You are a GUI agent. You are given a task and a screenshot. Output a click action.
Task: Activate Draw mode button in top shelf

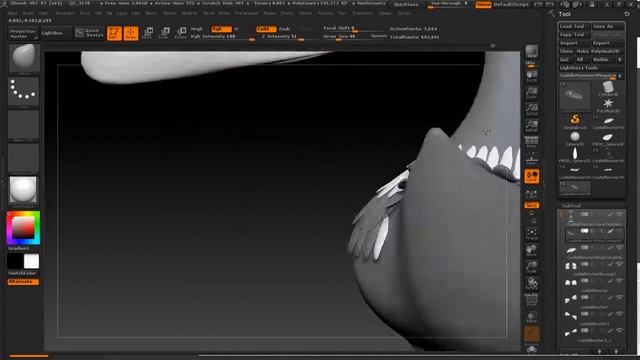pyautogui.click(x=131, y=33)
